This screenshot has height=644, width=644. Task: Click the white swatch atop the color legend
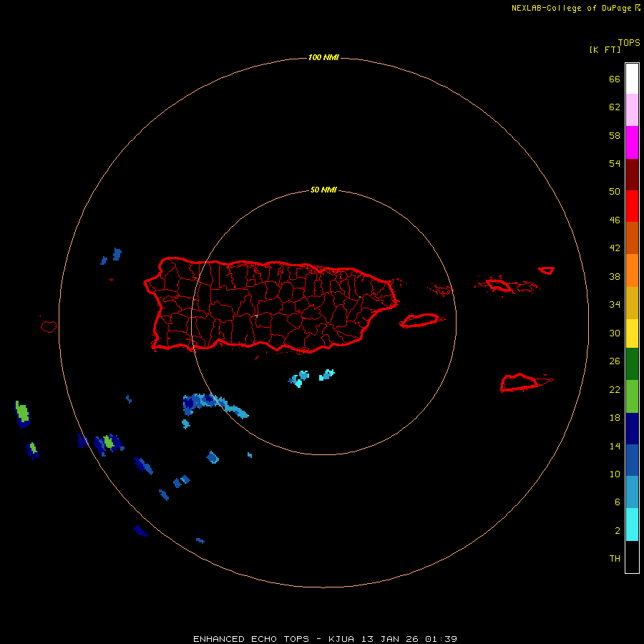(632, 79)
